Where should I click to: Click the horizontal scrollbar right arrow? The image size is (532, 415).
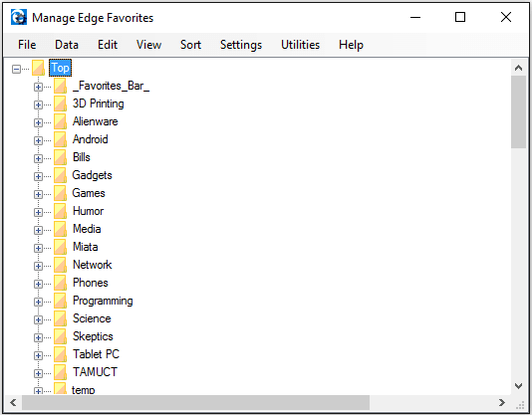(501, 402)
